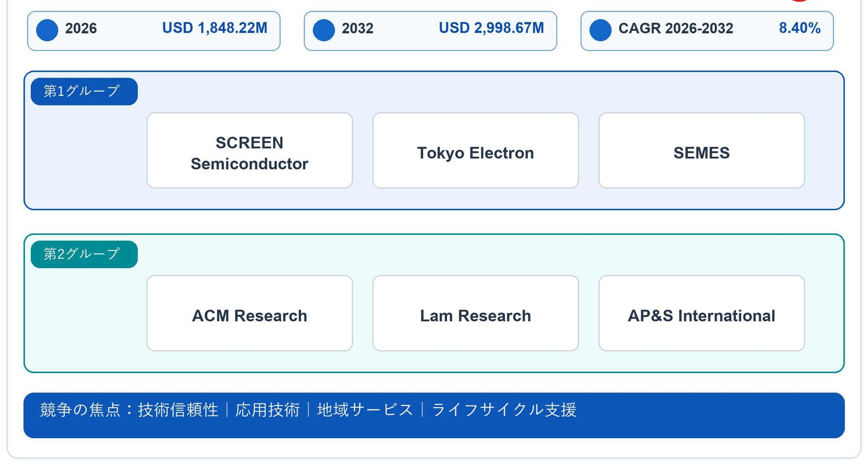This screenshot has width=868, height=465.
Task: Open the ACM Research card
Action: click(x=250, y=313)
